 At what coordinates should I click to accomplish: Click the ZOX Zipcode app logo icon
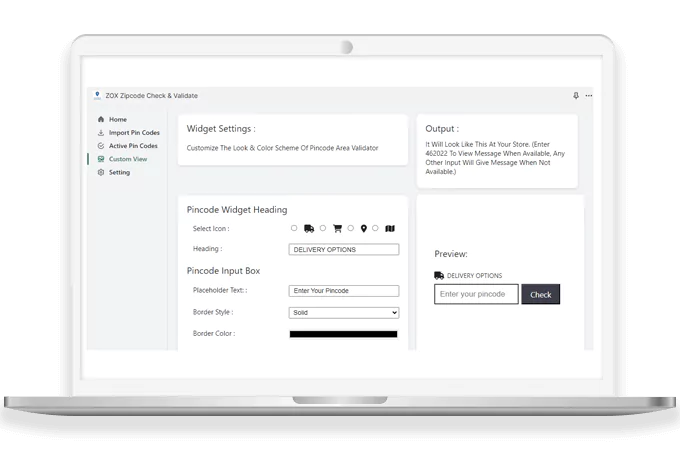(x=97, y=96)
